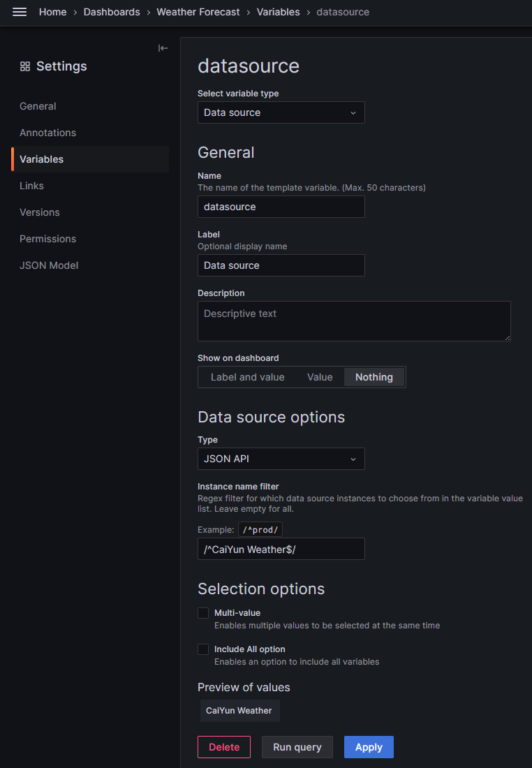Screen dimensions: 532x768
Task: Focus the Instance name filter field
Action: [x=281, y=549]
